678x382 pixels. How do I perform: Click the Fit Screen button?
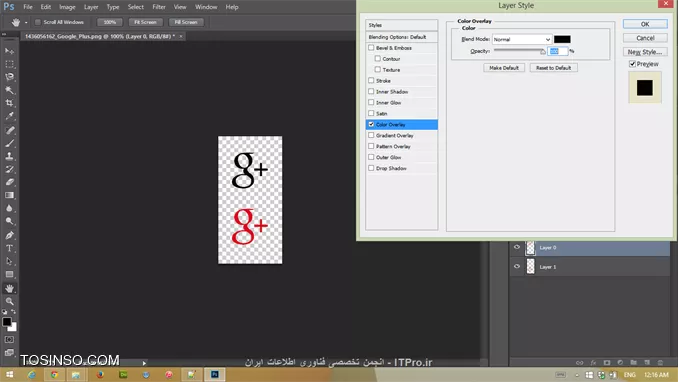145,22
